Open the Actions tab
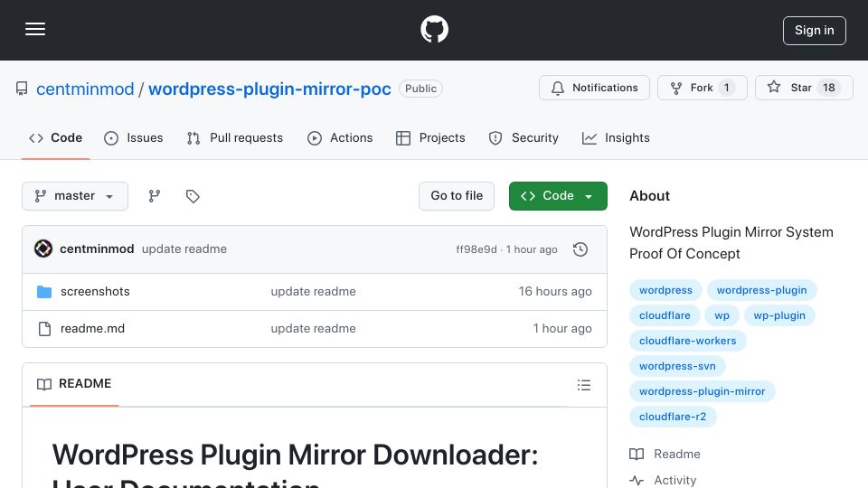The image size is (868, 488). coord(340,137)
